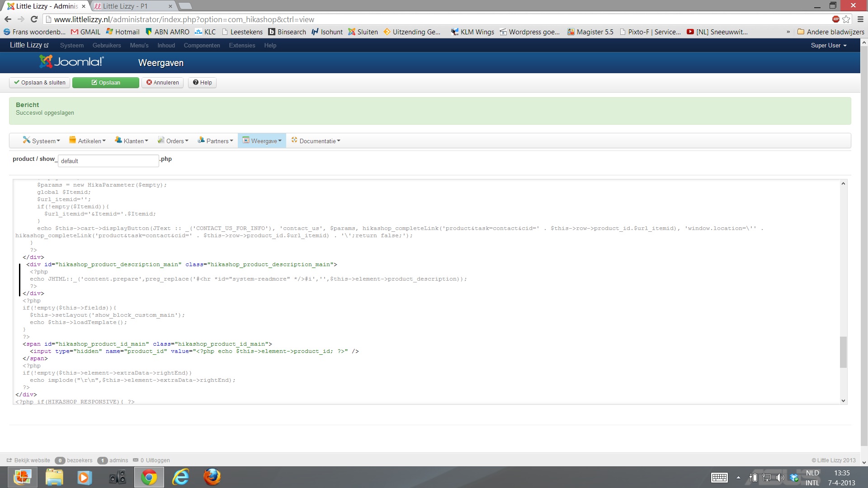Open the Componenten top menu
The image size is (868, 488).
click(202, 45)
